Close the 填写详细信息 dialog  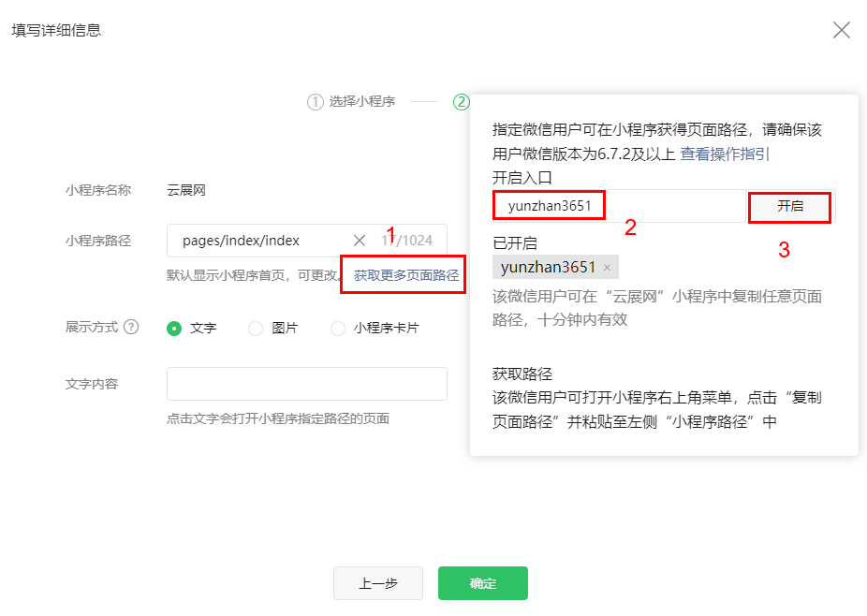pyautogui.click(x=841, y=30)
